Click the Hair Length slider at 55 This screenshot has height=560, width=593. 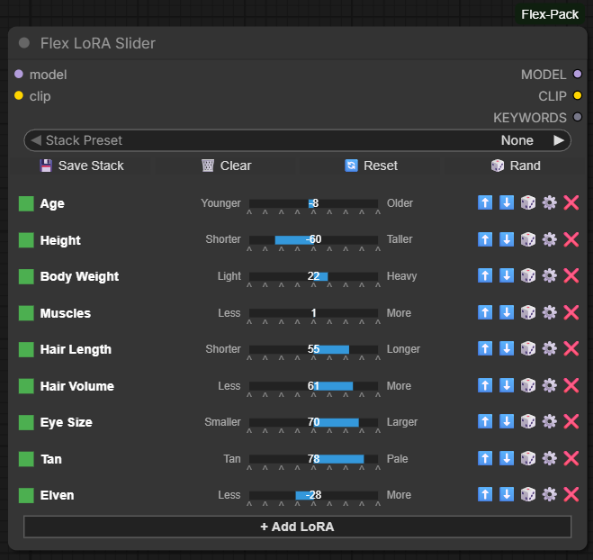314,349
